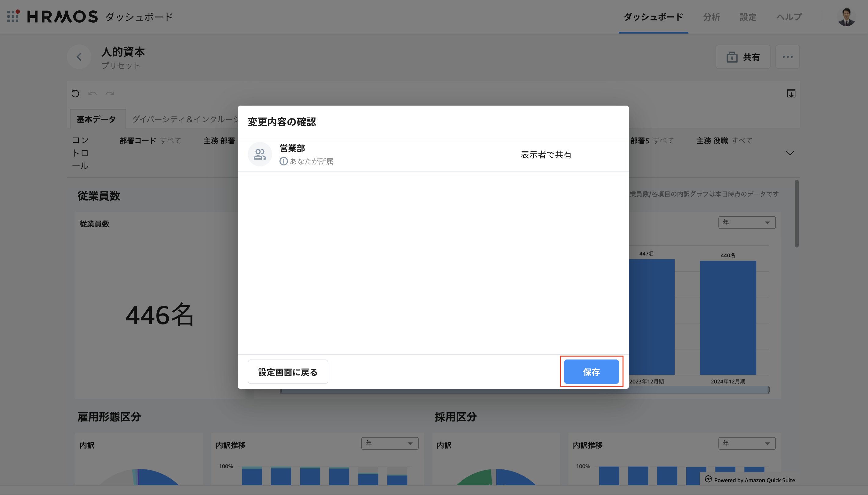Screen dimensions: 868x495
Task: Switch to the 分析 menu
Action: pyautogui.click(x=711, y=17)
